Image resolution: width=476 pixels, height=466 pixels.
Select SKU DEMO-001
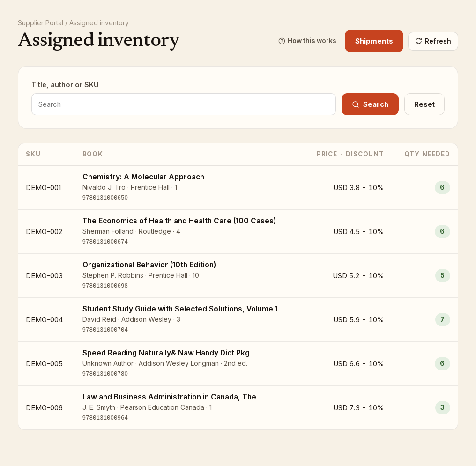(x=44, y=188)
